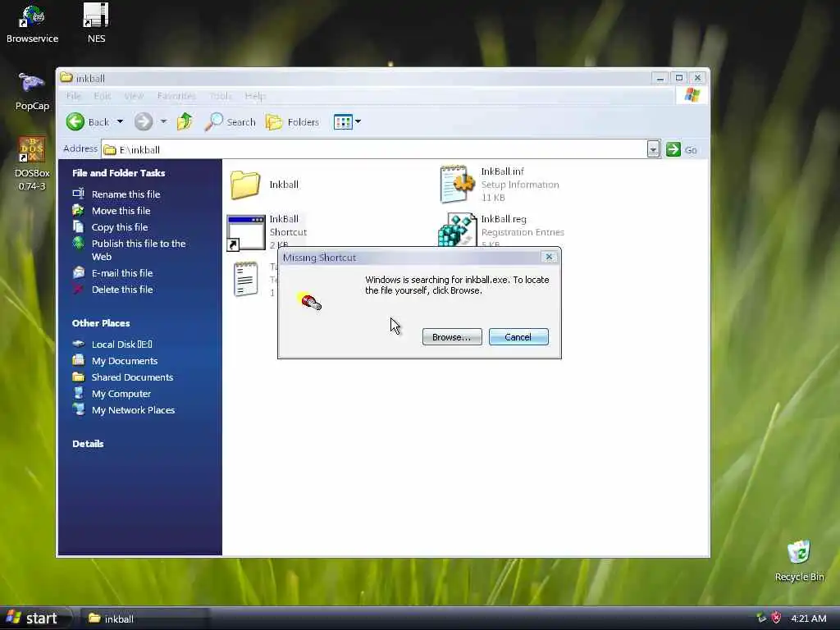Select the Inkball folder icon
The width and height of the screenshot is (840, 630).
(x=245, y=185)
